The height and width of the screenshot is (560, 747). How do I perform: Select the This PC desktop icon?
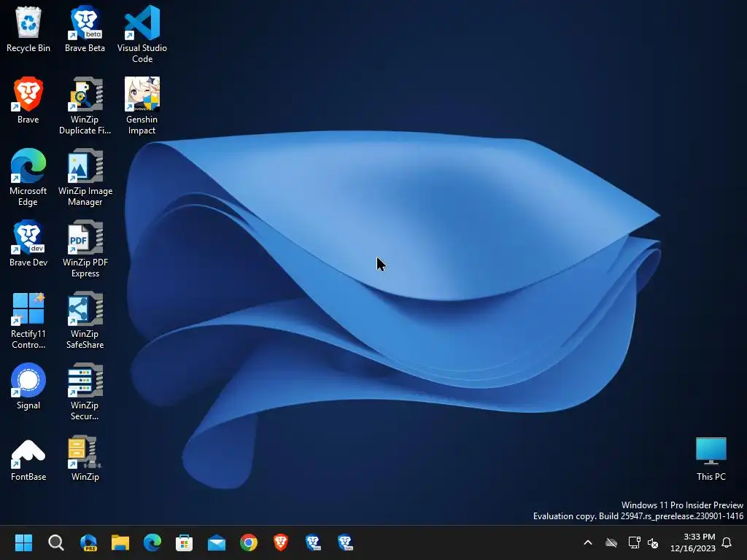pos(711,459)
